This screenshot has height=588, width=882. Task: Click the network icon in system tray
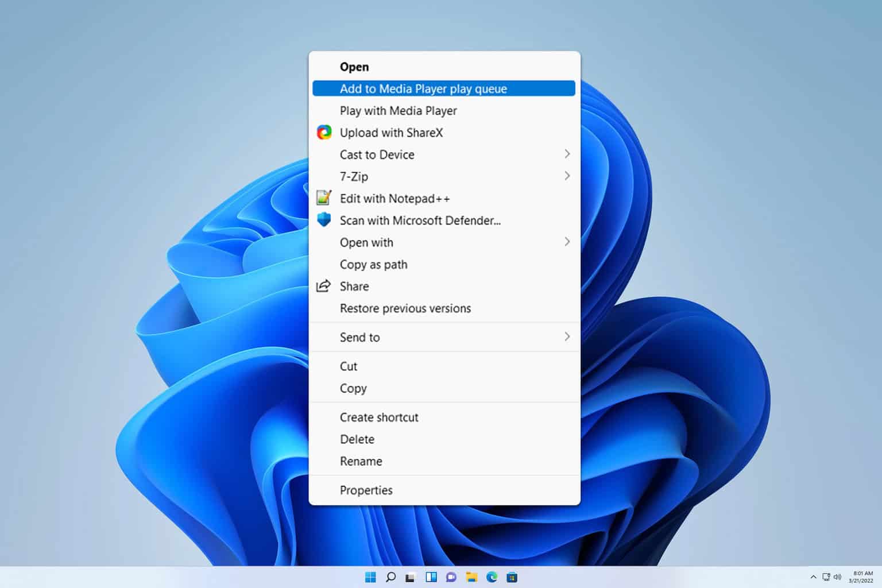click(x=826, y=577)
